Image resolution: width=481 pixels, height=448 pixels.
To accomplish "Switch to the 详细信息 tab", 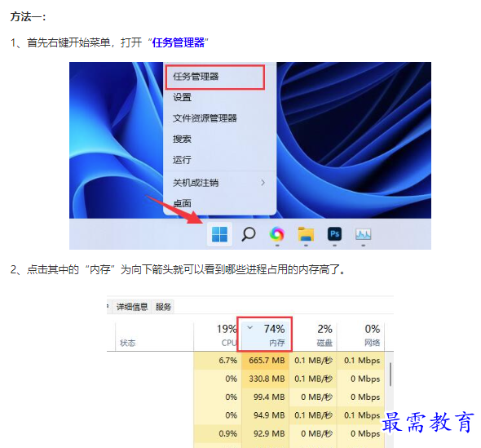I will coord(132,307).
